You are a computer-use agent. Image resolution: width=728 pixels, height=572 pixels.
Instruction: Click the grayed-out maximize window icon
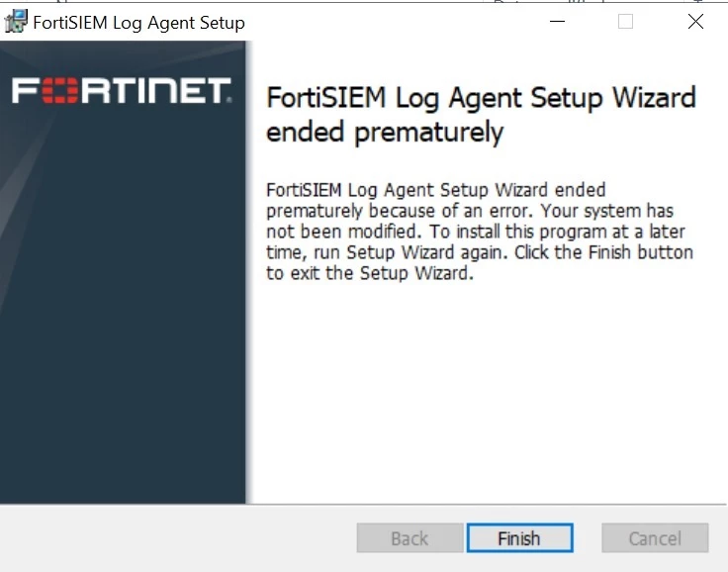pyautogui.click(x=625, y=22)
